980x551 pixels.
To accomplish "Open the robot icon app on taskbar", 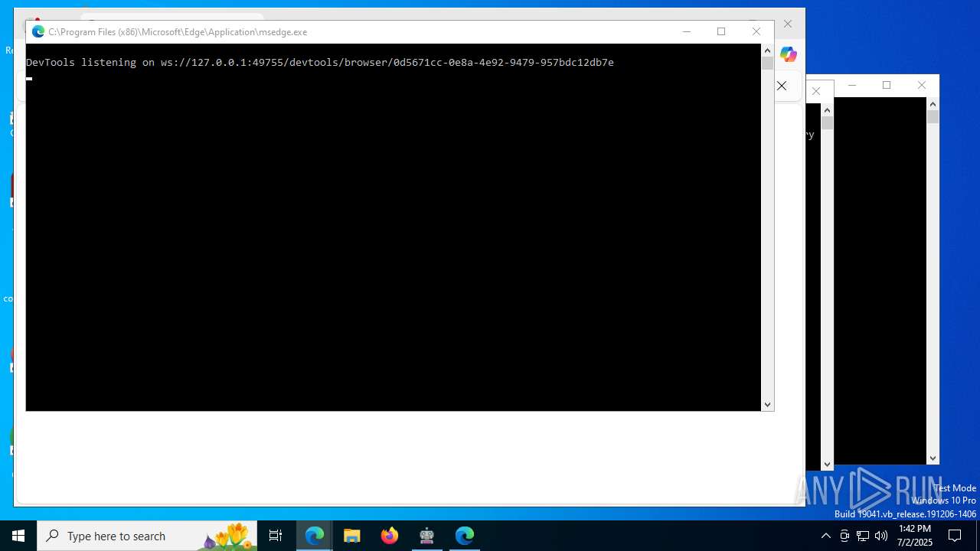I will click(x=427, y=536).
